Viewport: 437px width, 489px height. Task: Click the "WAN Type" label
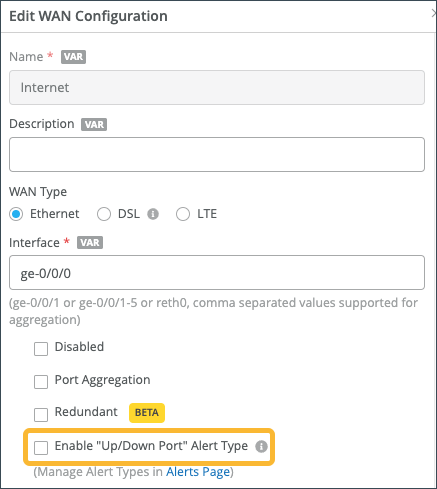38,192
